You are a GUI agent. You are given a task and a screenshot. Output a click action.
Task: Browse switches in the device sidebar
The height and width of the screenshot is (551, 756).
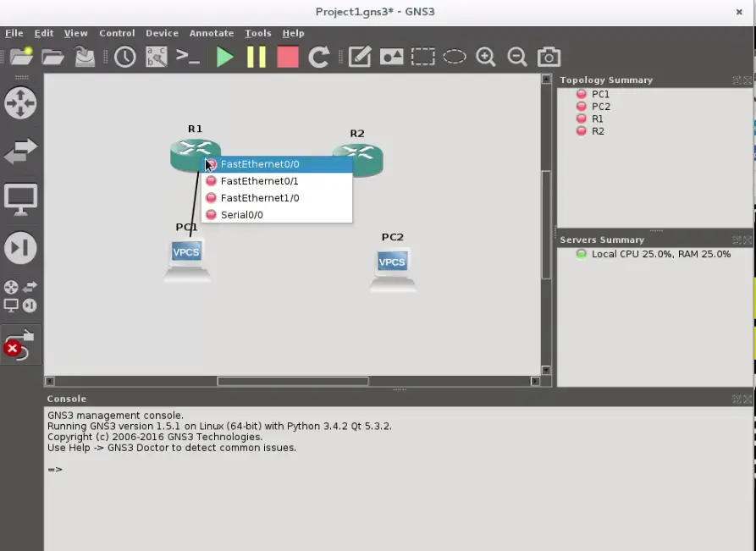click(x=20, y=151)
